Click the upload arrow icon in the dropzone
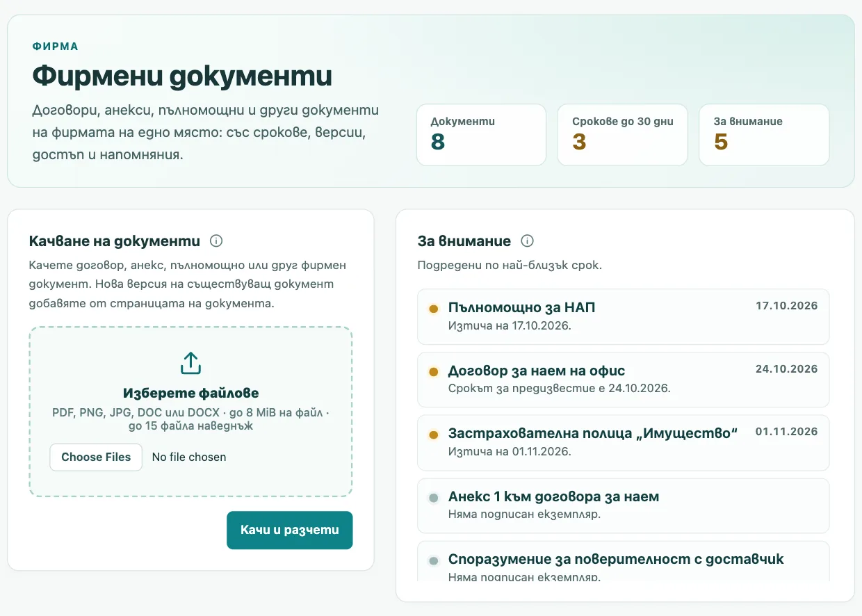The image size is (862, 616). pyautogui.click(x=190, y=364)
